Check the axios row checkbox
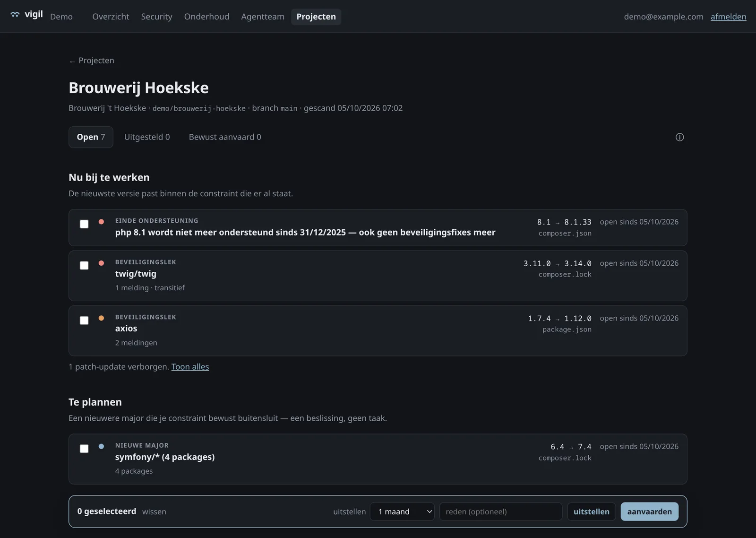 [x=84, y=321]
